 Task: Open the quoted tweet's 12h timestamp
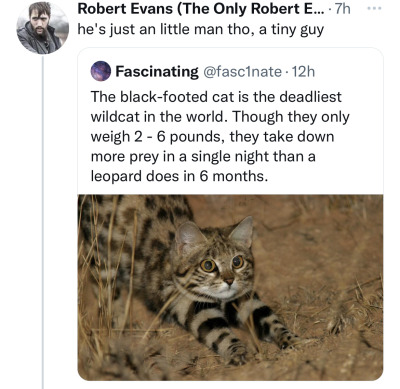pyautogui.click(x=303, y=71)
